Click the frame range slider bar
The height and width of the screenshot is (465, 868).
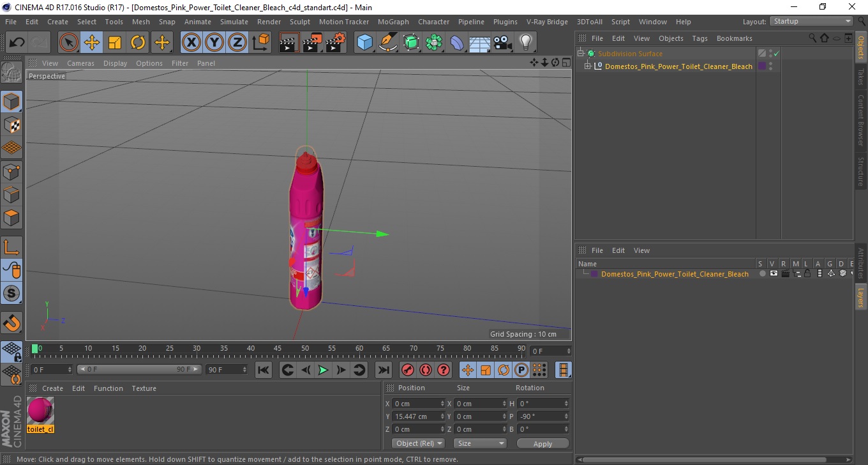139,369
